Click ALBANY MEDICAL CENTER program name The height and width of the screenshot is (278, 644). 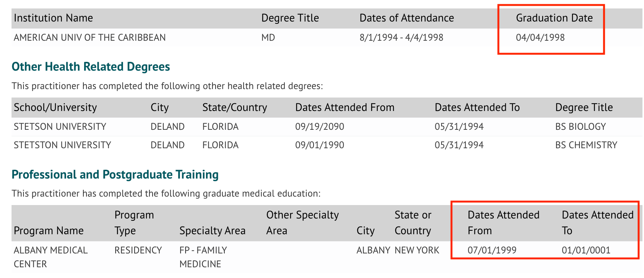point(51,257)
